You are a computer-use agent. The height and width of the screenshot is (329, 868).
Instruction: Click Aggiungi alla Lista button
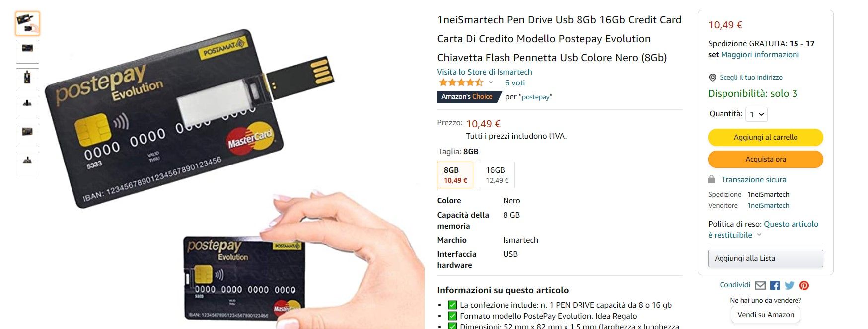(x=765, y=258)
